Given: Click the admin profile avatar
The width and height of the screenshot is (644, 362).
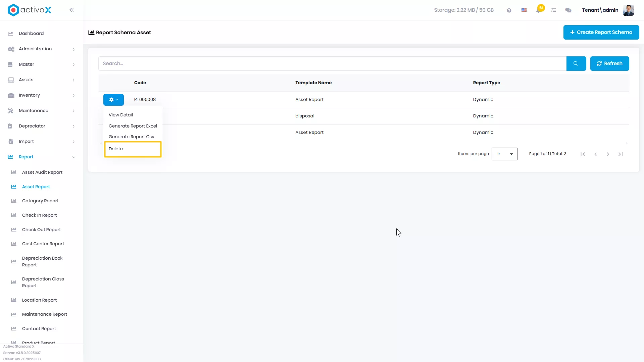Looking at the screenshot, I should pos(628,10).
